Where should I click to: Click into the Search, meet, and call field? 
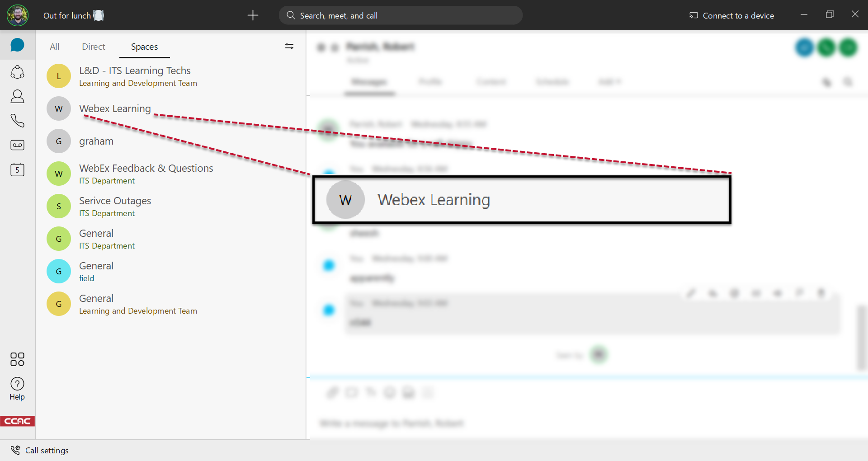[x=401, y=15]
